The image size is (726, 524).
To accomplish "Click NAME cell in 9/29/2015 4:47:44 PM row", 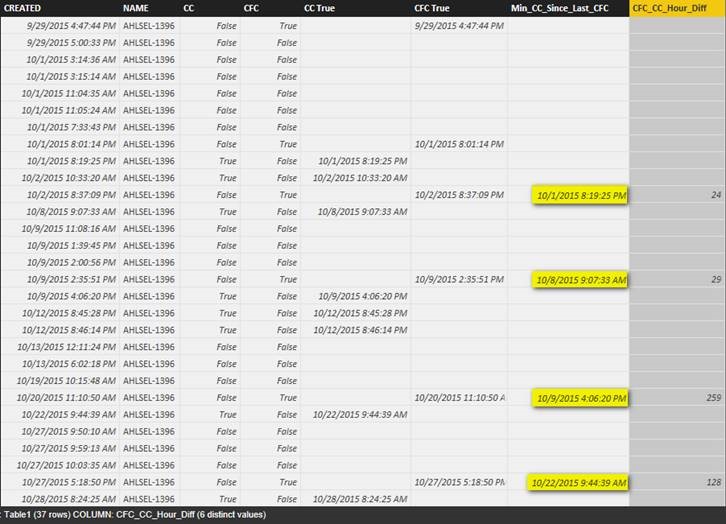I will point(149,26).
